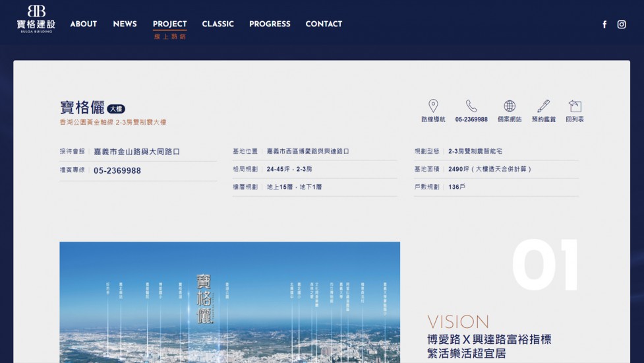Click the 寶格儷 project title
Image resolution: width=644 pixels, height=363 pixels.
[x=82, y=108]
